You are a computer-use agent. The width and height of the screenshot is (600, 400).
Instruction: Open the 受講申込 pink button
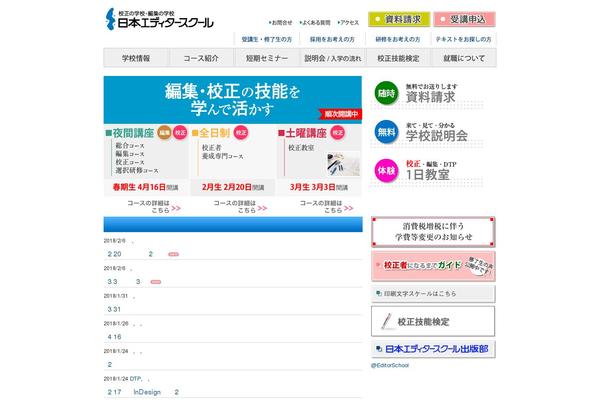tap(464, 19)
